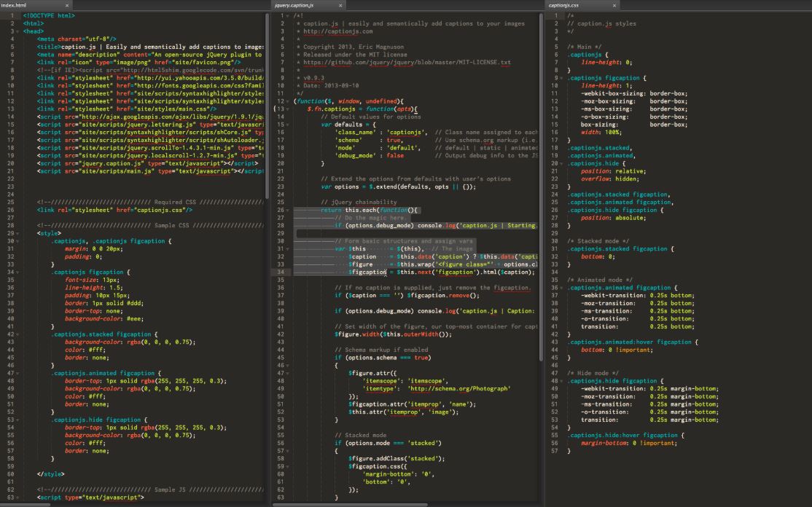This screenshot has width=812, height=507.
Task: Fold '.captionjs figcaption' rule at index.html line 34
Action: [x=17, y=272]
